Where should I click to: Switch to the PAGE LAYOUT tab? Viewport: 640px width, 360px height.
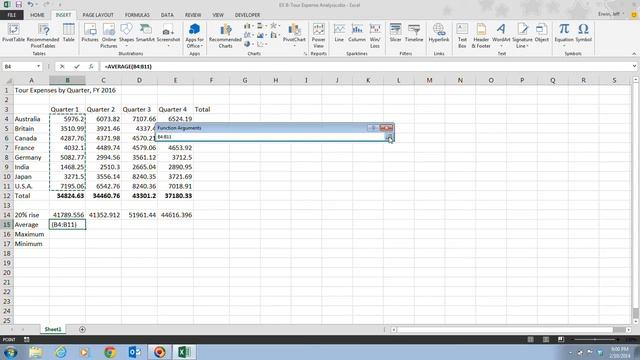coord(98,15)
